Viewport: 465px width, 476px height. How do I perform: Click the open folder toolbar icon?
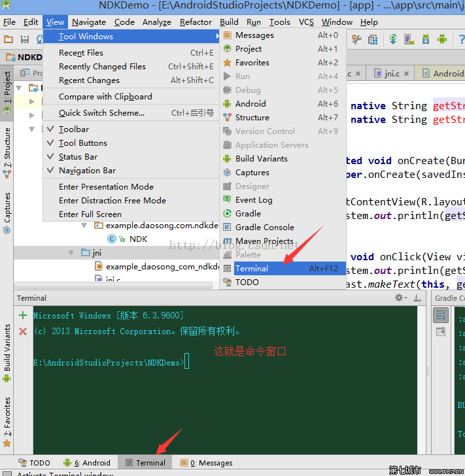click(9, 39)
